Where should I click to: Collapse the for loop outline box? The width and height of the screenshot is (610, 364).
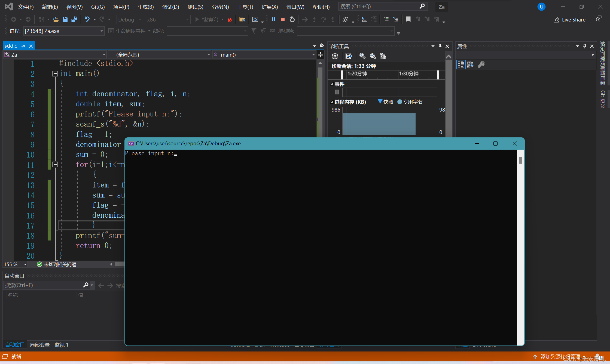click(x=55, y=164)
